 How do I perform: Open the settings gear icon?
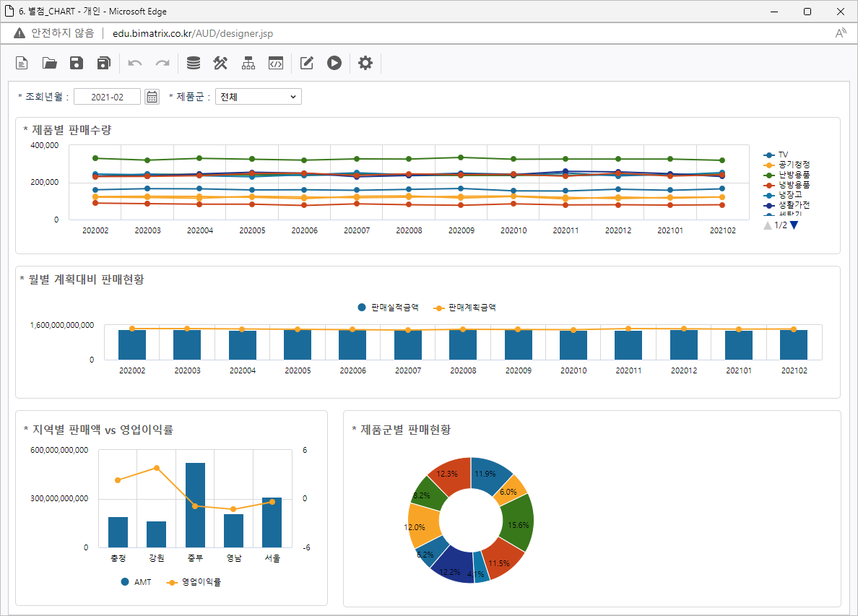(x=365, y=64)
